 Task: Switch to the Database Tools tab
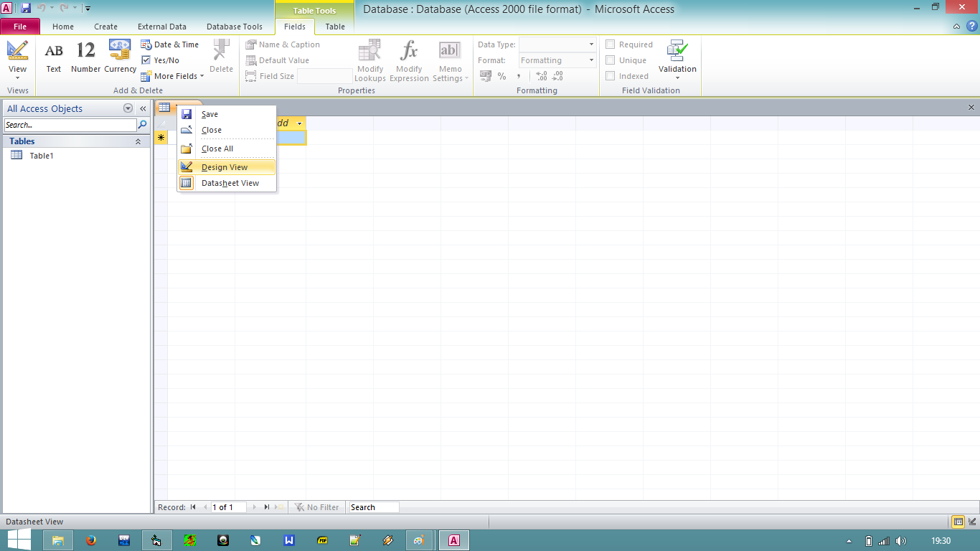click(235, 27)
